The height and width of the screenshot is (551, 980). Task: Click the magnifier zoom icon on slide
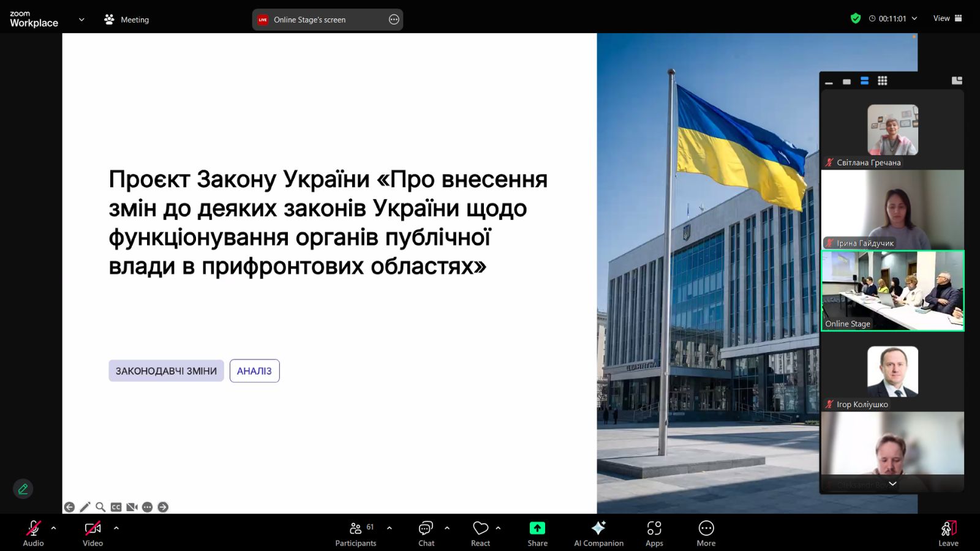[100, 507]
